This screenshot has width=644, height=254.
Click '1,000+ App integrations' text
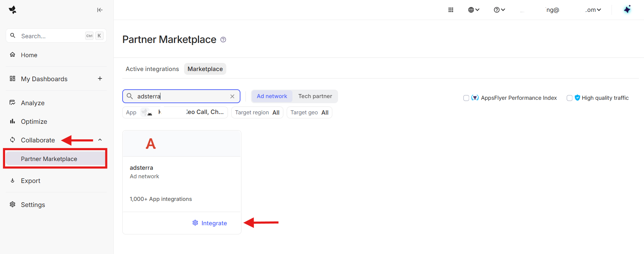coord(161,199)
